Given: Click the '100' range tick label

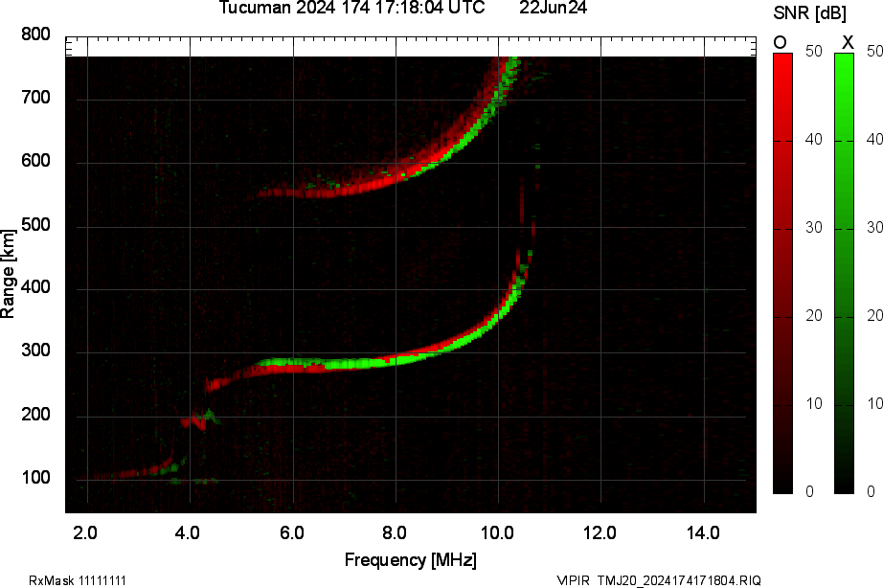Looking at the screenshot, I should (x=36, y=478).
